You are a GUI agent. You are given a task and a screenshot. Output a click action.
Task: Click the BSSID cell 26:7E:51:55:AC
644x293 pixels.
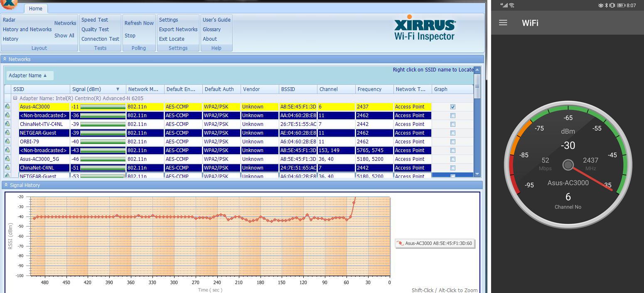[x=298, y=124]
